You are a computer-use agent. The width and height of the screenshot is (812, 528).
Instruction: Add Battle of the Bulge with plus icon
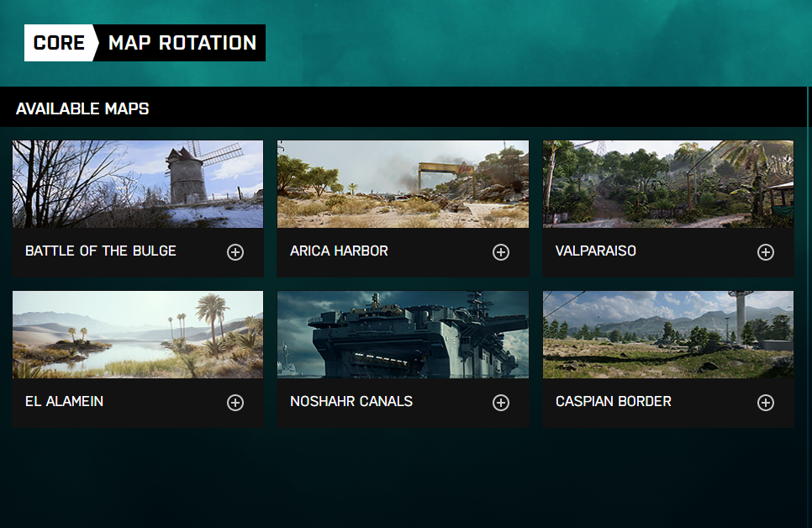coord(235,252)
